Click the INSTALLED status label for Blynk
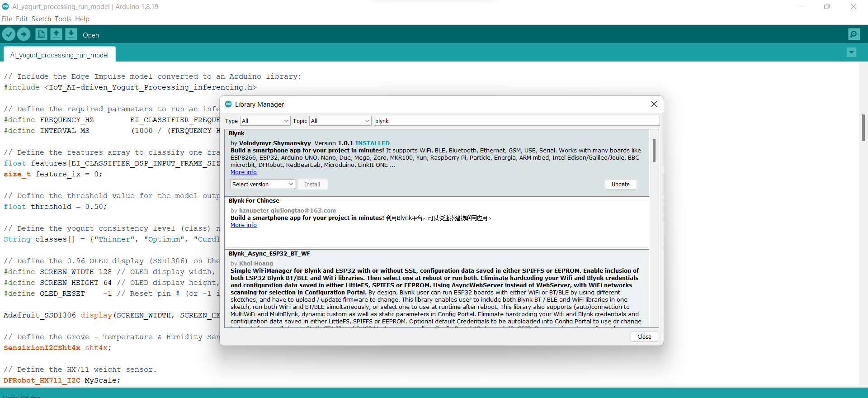The width and height of the screenshot is (868, 398). pyautogui.click(x=372, y=143)
